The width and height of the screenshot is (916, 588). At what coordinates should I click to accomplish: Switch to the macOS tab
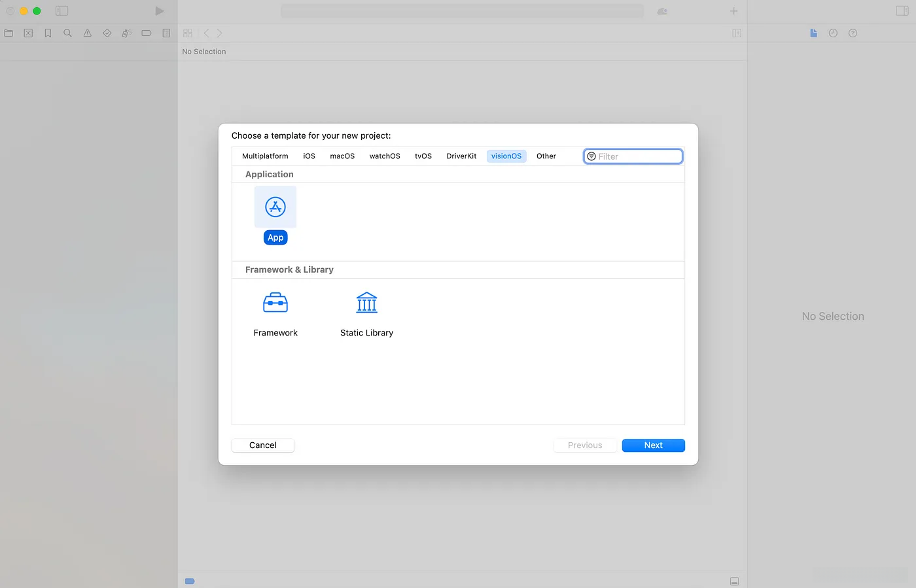342,156
